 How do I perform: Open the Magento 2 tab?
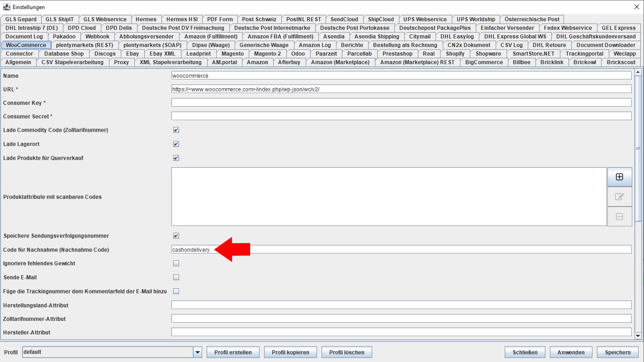click(267, 54)
